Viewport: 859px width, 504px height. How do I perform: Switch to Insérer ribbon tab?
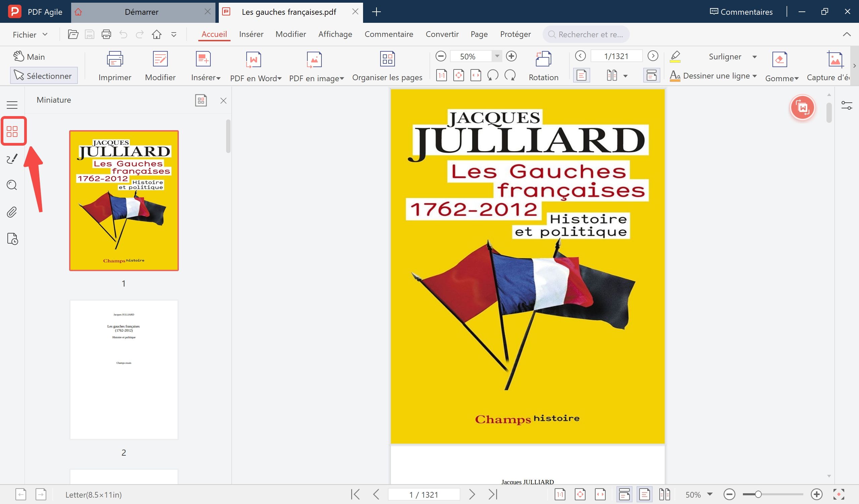pos(251,34)
